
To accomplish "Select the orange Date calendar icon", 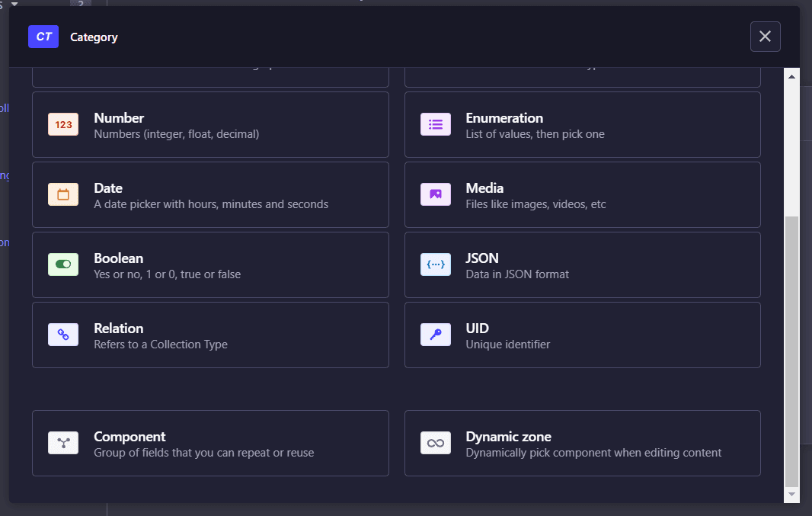I will 63,194.
